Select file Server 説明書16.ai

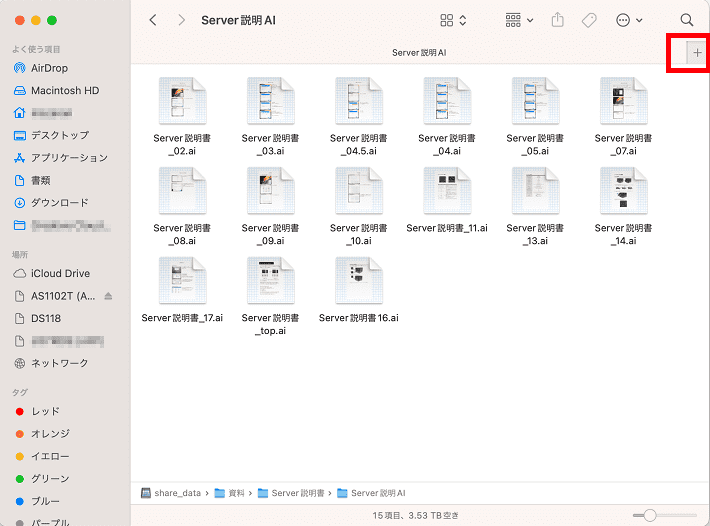coord(359,290)
